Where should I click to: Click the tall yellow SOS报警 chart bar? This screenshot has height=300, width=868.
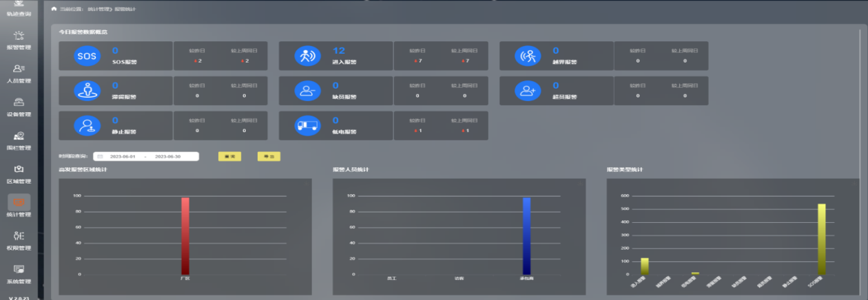click(x=821, y=239)
